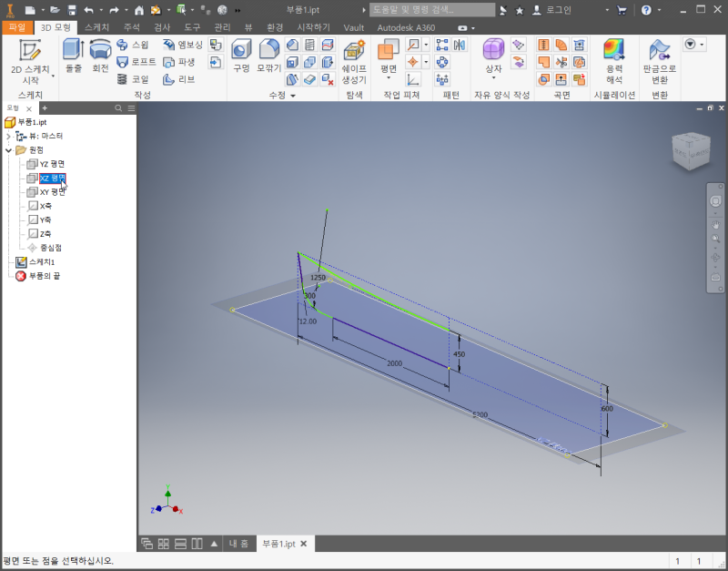The image size is (728, 571).
Task: Click the ViewCube in the viewport
Action: coord(691,150)
